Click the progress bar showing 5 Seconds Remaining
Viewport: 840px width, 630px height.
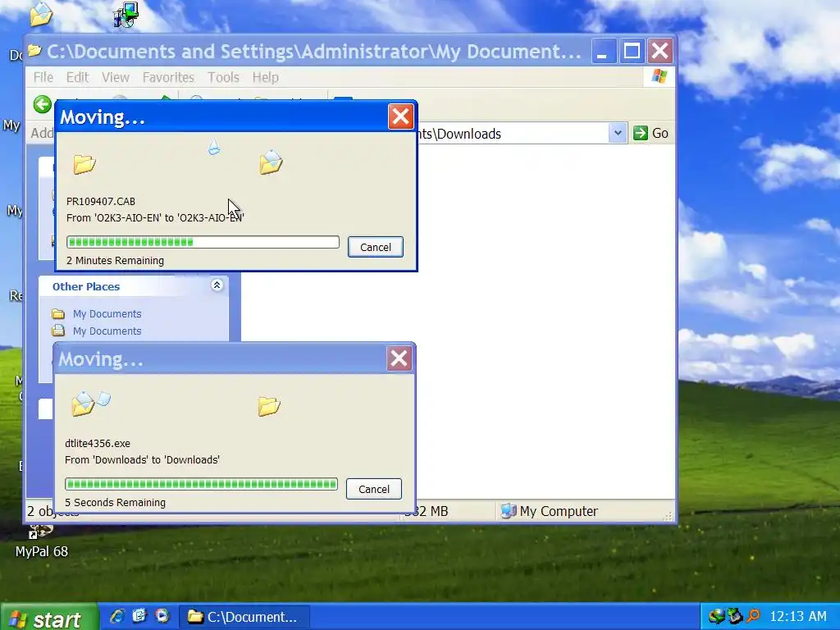pyautogui.click(x=201, y=484)
